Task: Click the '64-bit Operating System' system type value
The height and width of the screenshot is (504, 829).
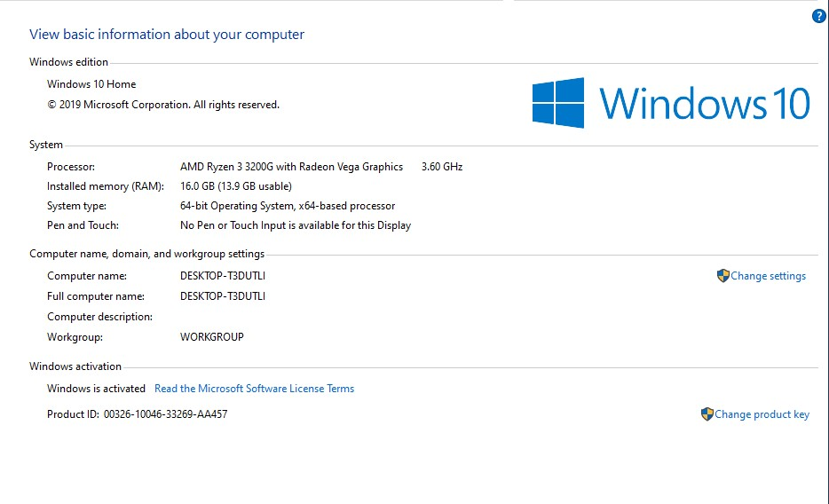Action: (x=288, y=206)
